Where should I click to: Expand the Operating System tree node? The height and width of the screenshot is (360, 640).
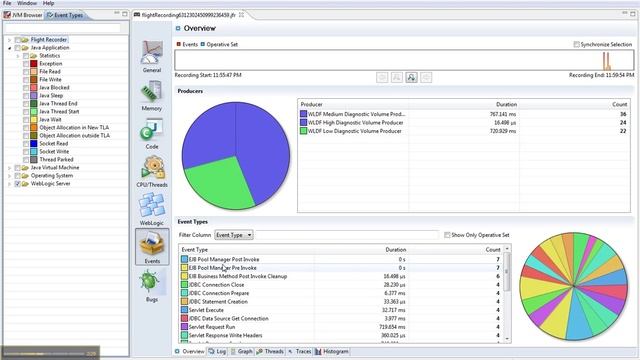(x=9, y=176)
